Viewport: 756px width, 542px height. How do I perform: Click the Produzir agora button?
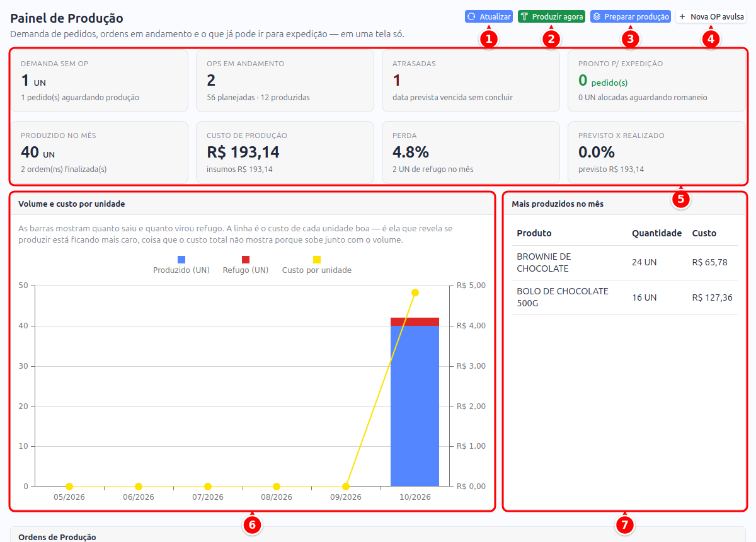click(x=551, y=16)
